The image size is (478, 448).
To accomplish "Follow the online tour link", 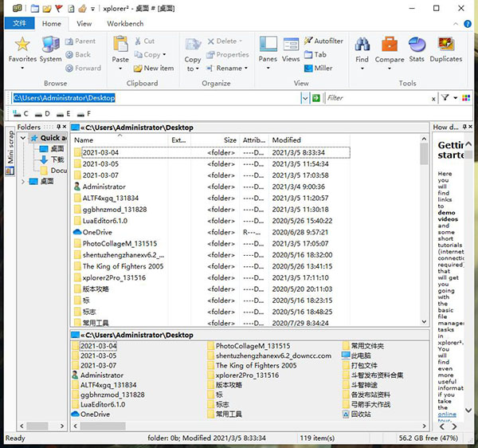I will (447, 415).
